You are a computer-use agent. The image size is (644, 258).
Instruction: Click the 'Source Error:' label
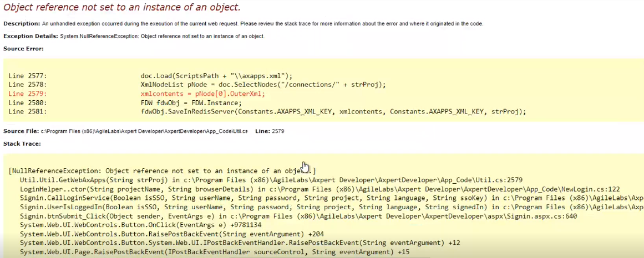(23, 49)
